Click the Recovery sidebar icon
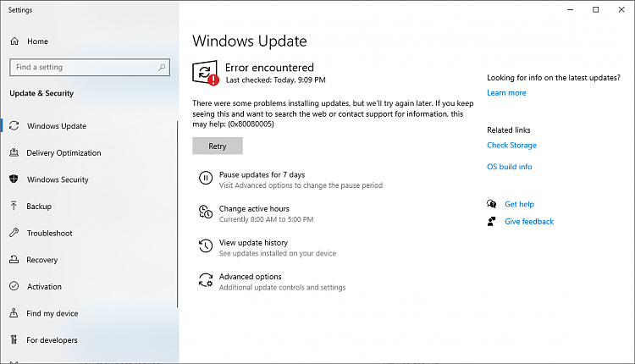The image size is (635, 364). [x=14, y=260]
